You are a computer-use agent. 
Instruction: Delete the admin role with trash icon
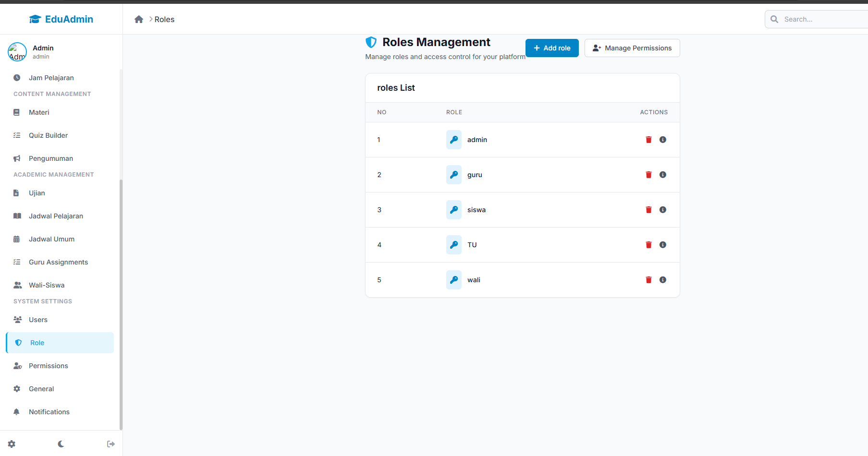click(648, 140)
